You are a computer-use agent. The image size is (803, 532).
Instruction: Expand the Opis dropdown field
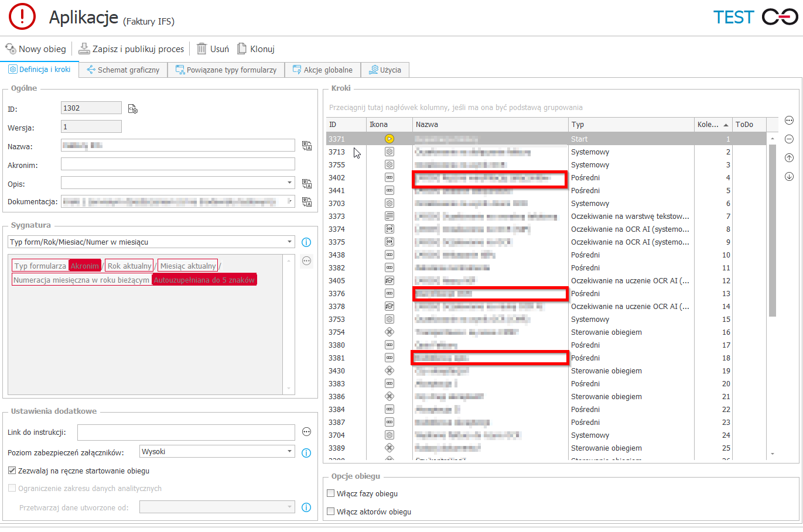(x=289, y=183)
